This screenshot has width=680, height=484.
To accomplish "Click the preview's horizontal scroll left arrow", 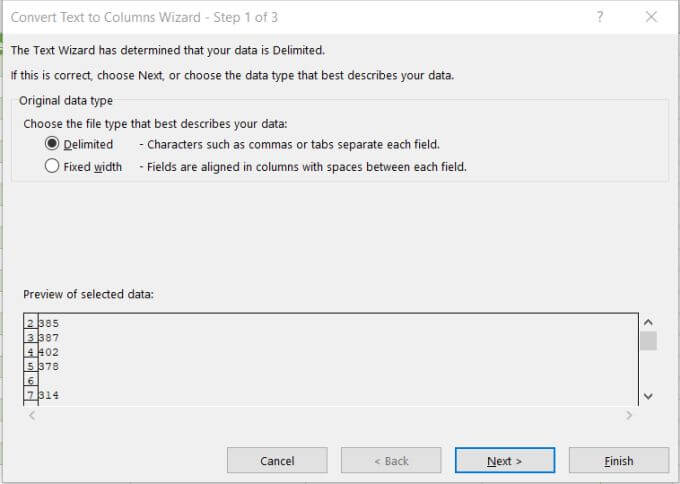I will point(31,415).
